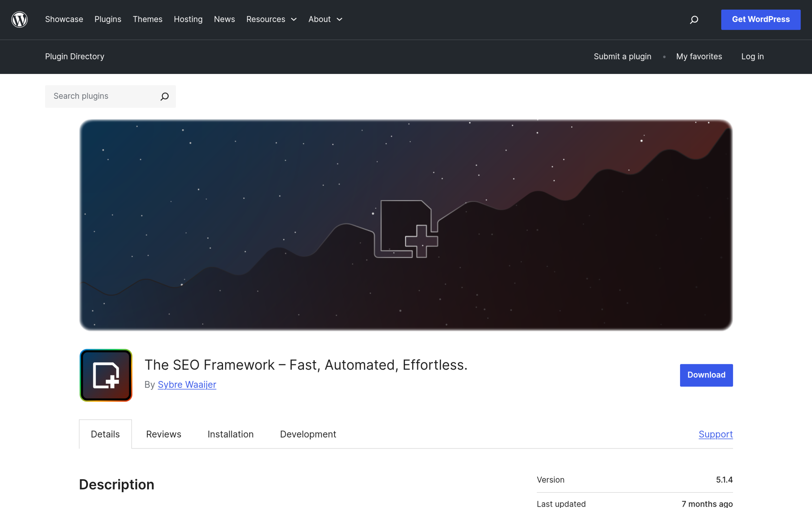Click the '7 months ago' value

click(x=707, y=504)
